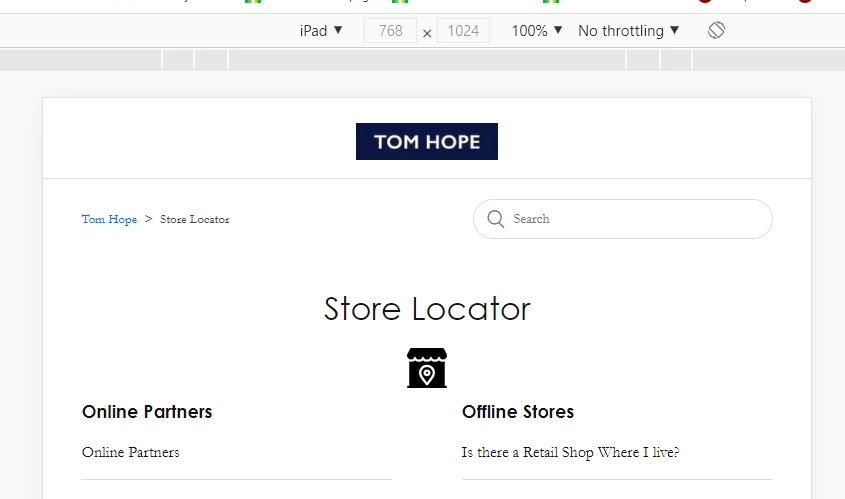The width and height of the screenshot is (845, 499).
Task: Click the Store Locator breadcrumb text
Action: [195, 219]
